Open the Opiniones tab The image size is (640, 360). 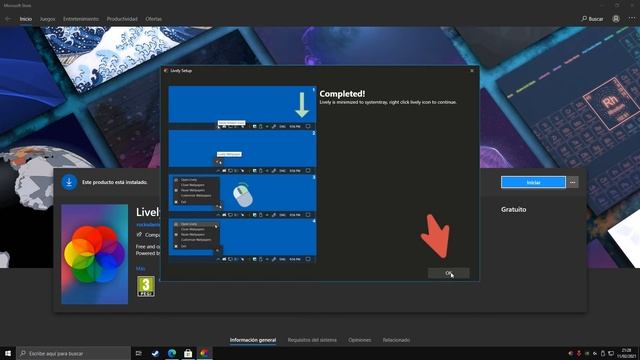pyautogui.click(x=360, y=340)
